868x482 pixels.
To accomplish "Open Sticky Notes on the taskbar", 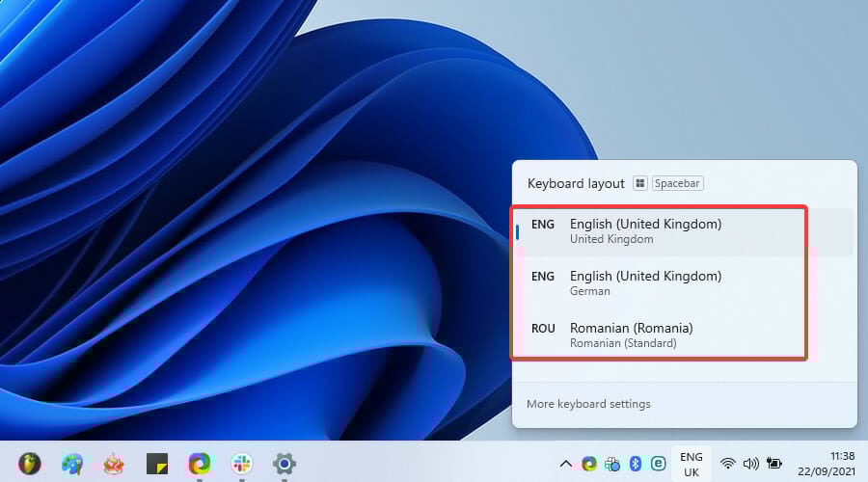I will (x=156, y=464).
